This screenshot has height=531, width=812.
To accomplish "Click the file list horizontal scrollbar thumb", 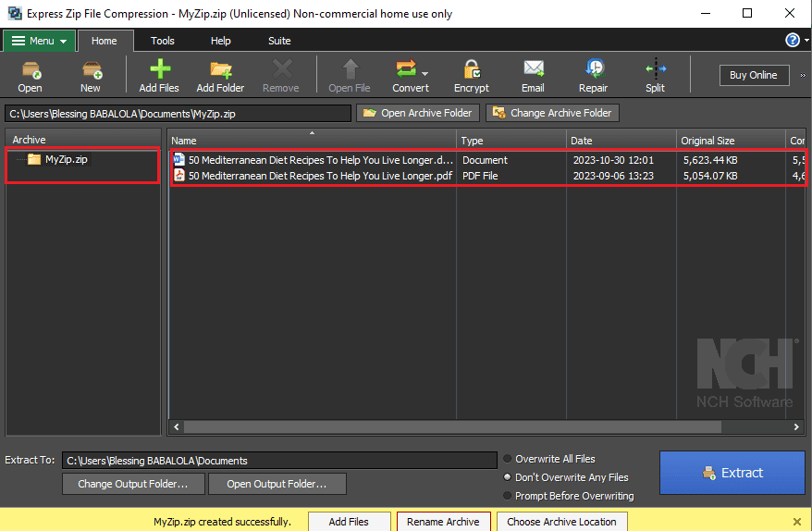I will [452, 426].
